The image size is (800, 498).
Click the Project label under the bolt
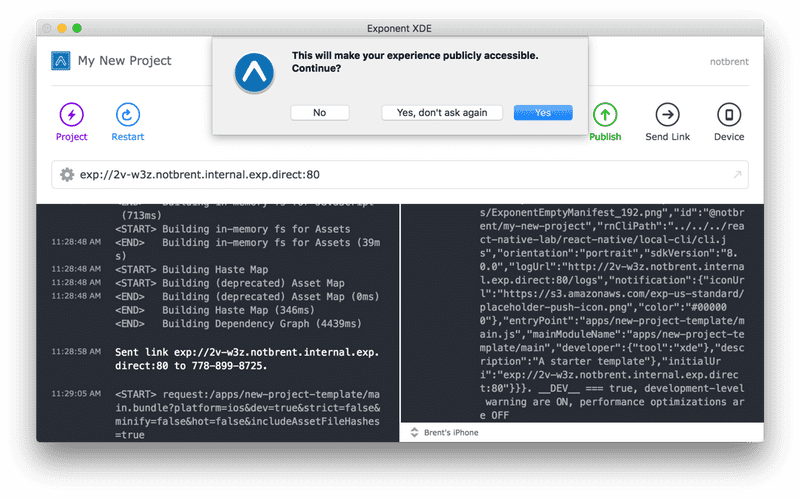click(71, 137)
